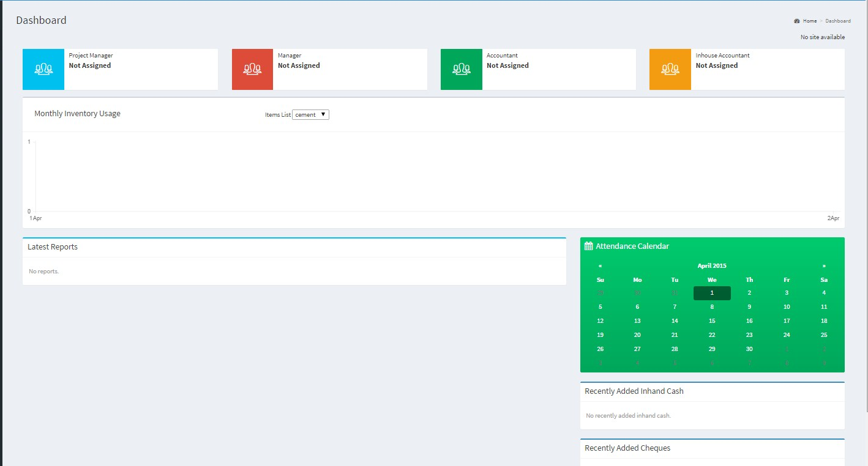Image resolution: width=868 pixels, height=466 pixels.
Task: Click the Attendance Calendar grid icon
Action: pos(589,246)
